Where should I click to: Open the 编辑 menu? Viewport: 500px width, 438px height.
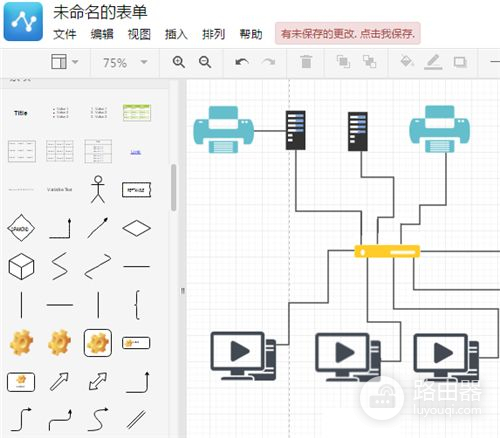(102, 34)
